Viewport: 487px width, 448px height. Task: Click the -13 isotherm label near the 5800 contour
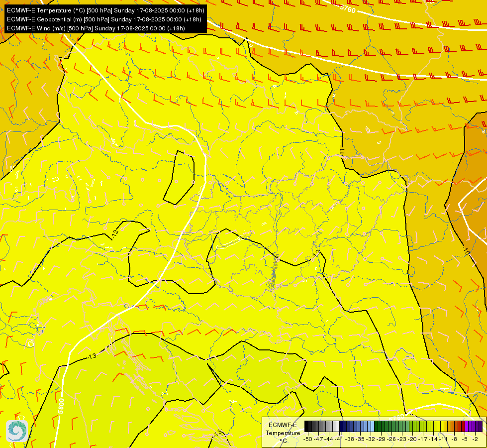point(92,356)
